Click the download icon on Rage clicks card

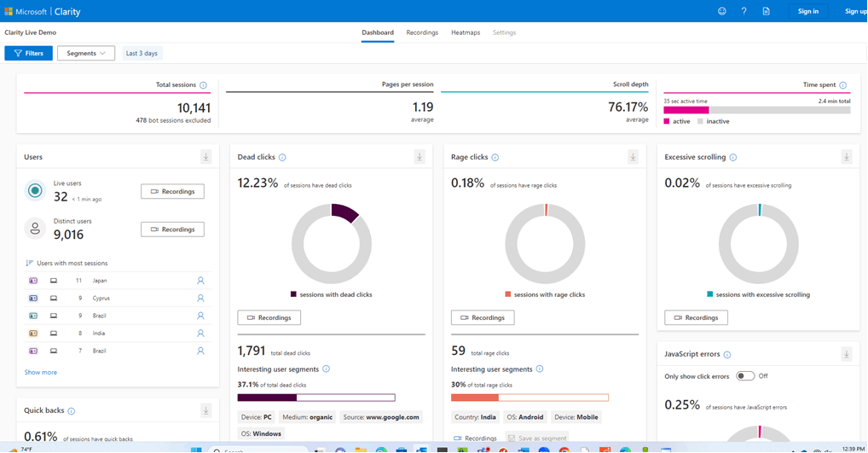pyautogui.click(x=633, y=157)
